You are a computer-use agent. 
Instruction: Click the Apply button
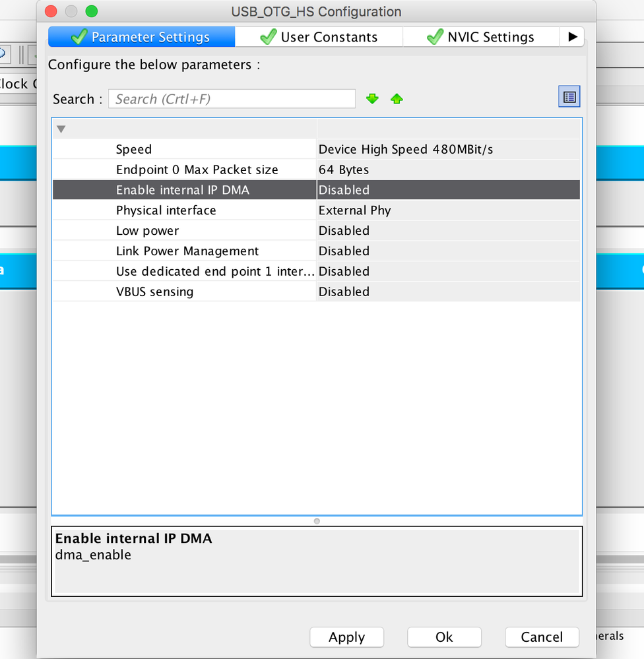347,637
